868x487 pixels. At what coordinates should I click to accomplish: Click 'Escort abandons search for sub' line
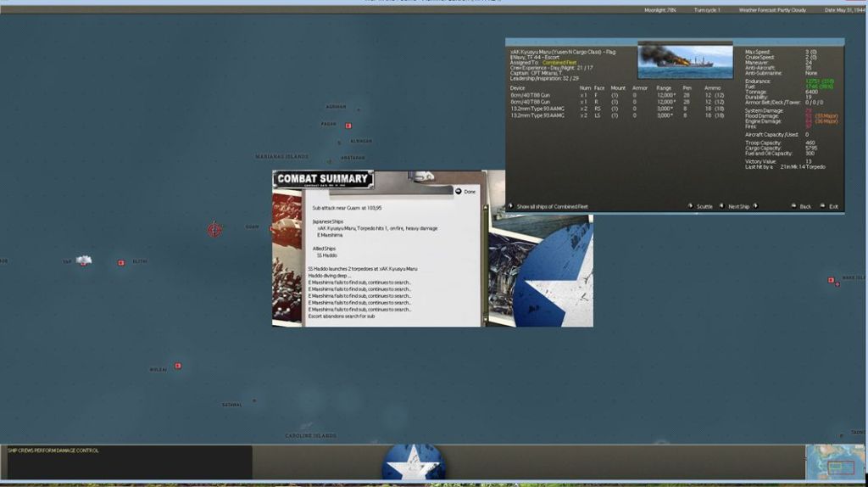pos(342,316)
